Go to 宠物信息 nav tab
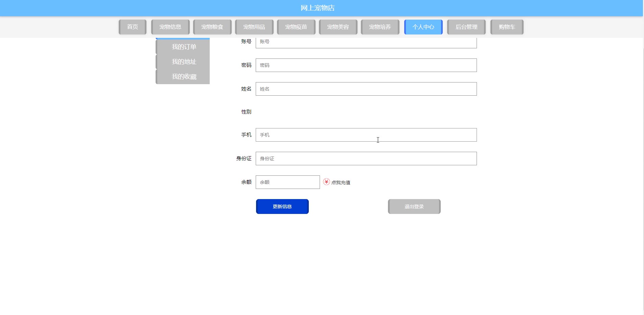Screen dimensions: 644x315 click(170, 27)
